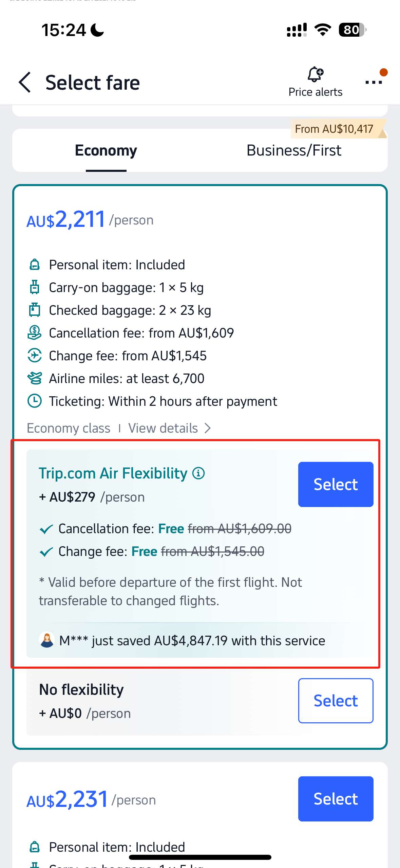Click the personal item icon
This screenshot has width=400, height=868.
(34, 264)
